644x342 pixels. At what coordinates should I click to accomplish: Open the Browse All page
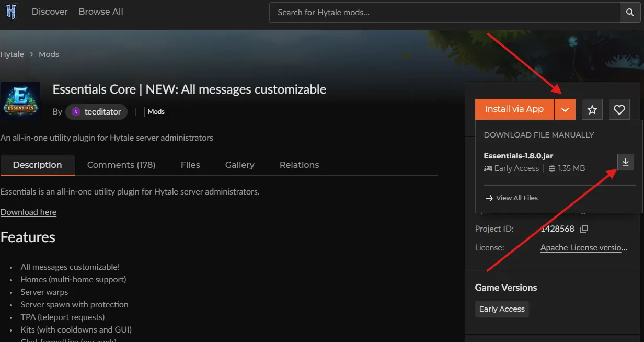coord(101,12)
